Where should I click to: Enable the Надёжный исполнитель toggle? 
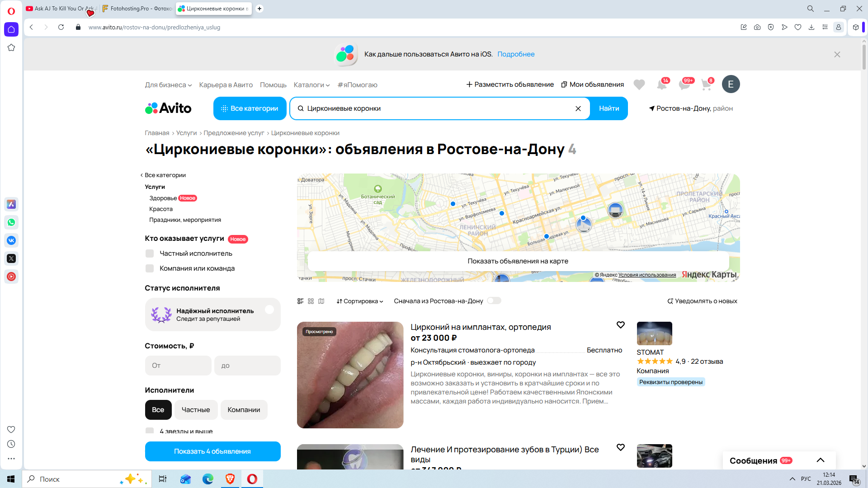pos(269,310)
